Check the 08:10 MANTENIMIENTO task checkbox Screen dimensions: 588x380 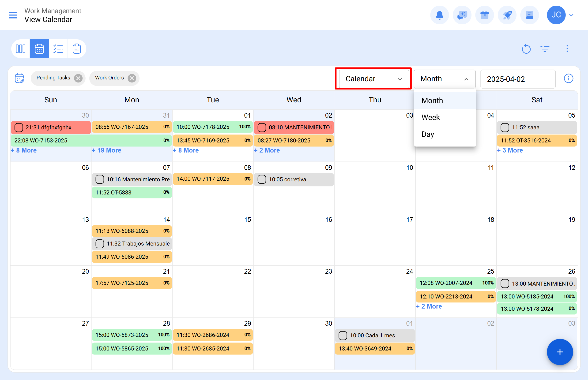(262, 128)
